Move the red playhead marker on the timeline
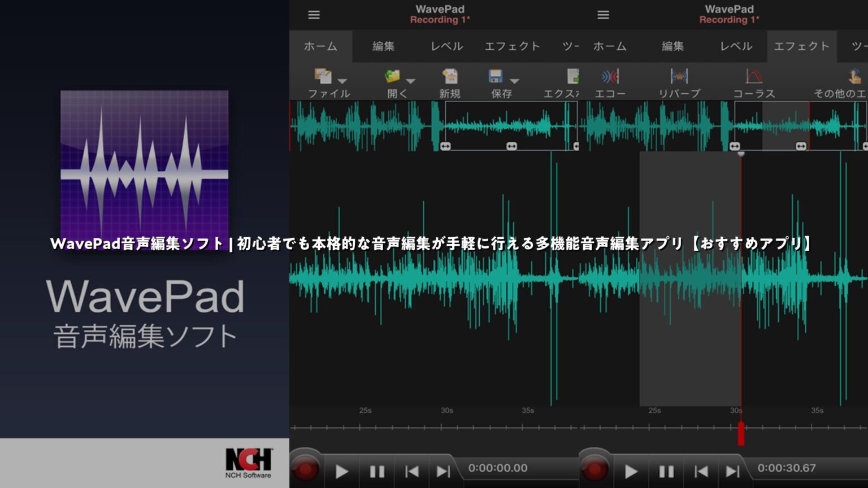The width and height of the screenshot is (868, 488). (741, 434)
